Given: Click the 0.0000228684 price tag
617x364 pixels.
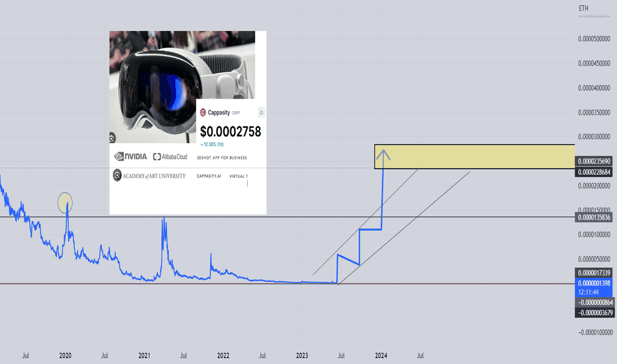Looking at the screenshot, I should [594, 172].
